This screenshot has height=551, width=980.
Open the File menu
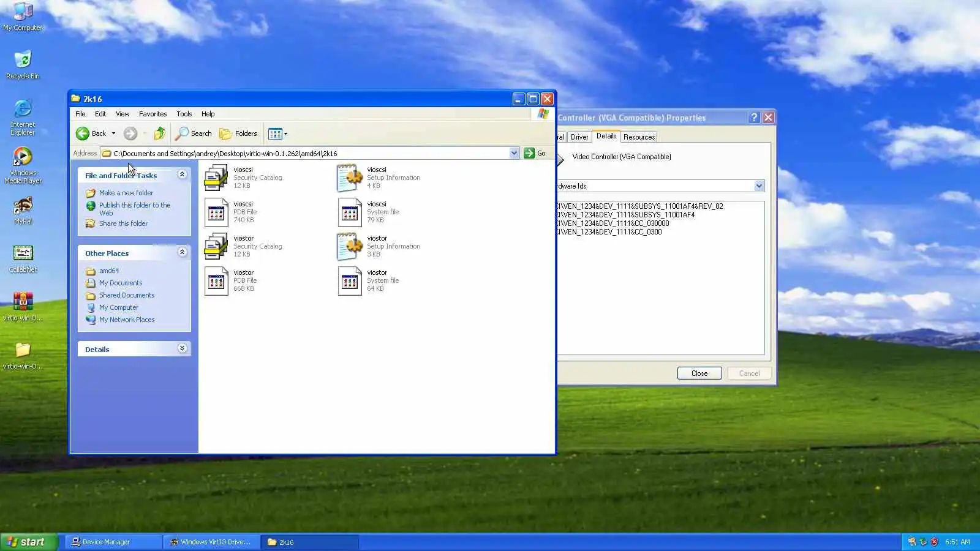(80, 114)
